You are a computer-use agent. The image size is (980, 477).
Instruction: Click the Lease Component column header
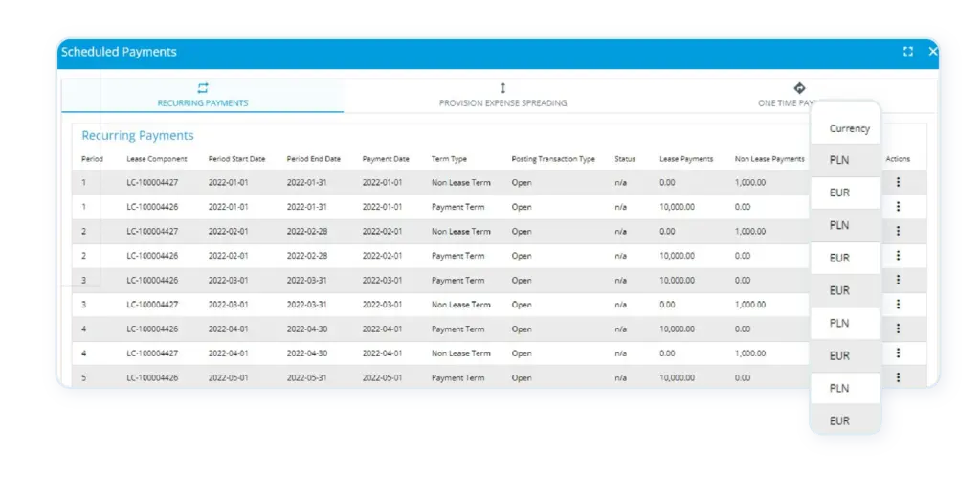(156, 159)
